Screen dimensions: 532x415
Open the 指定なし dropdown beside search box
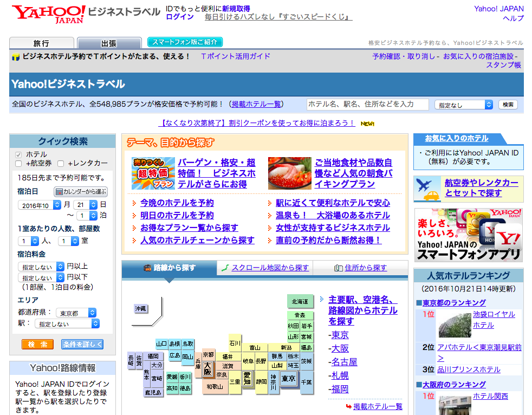point(463,105)
